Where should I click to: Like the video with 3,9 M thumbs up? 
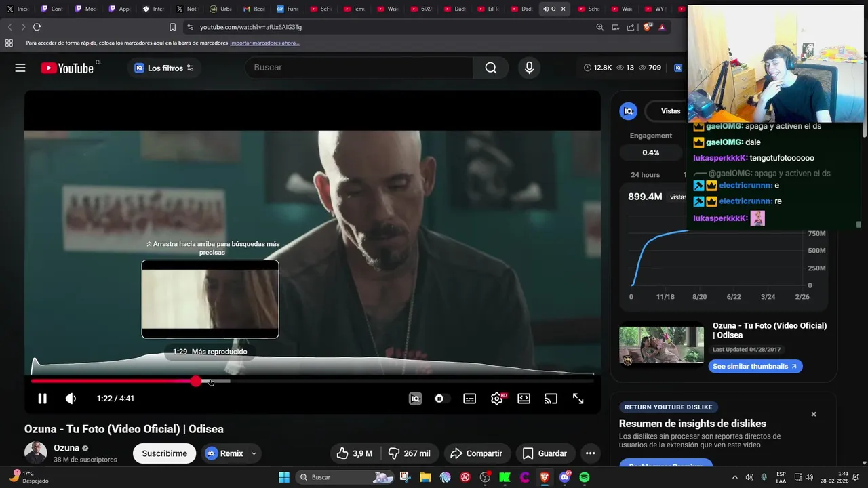pyautogui.click(x=355, y=453)
